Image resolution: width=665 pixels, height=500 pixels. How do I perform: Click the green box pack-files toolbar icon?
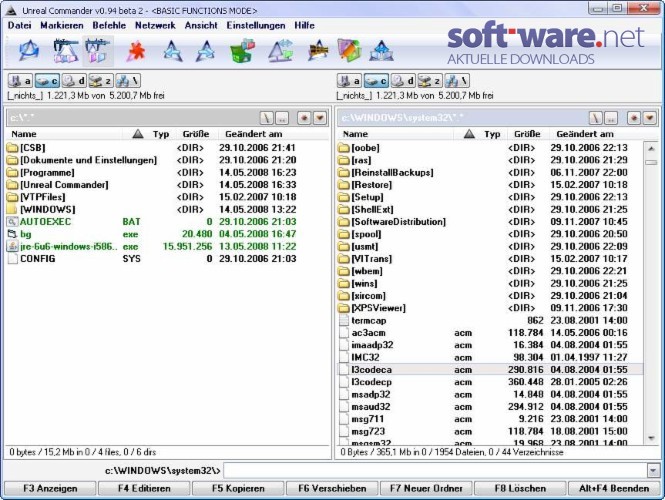(242, 51)
